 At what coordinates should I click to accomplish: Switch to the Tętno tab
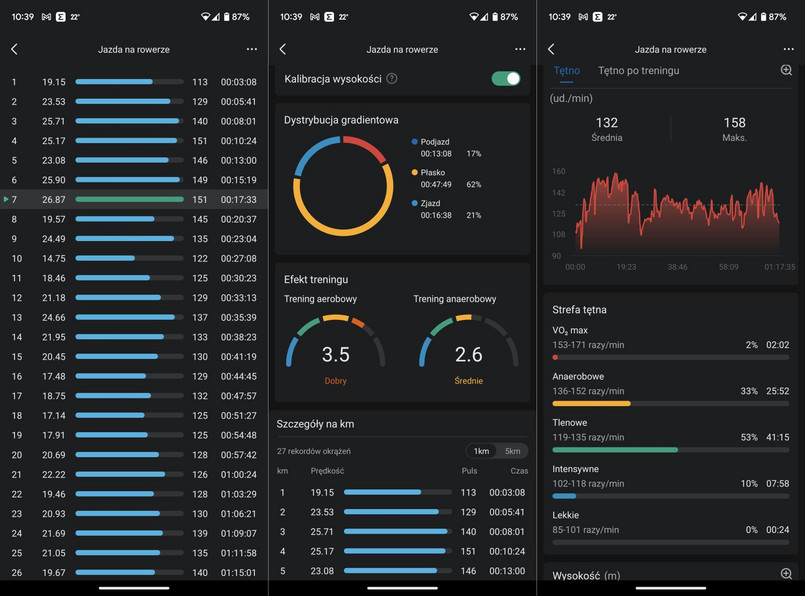567,71
